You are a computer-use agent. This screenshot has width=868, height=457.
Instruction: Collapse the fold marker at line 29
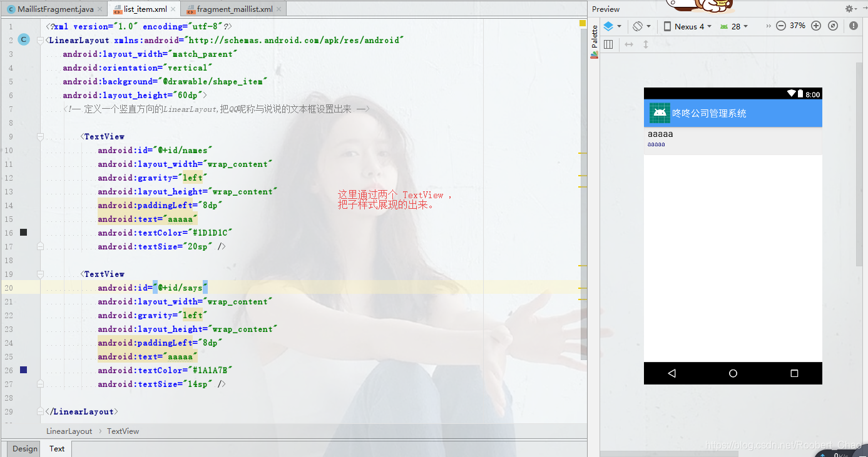40,411
